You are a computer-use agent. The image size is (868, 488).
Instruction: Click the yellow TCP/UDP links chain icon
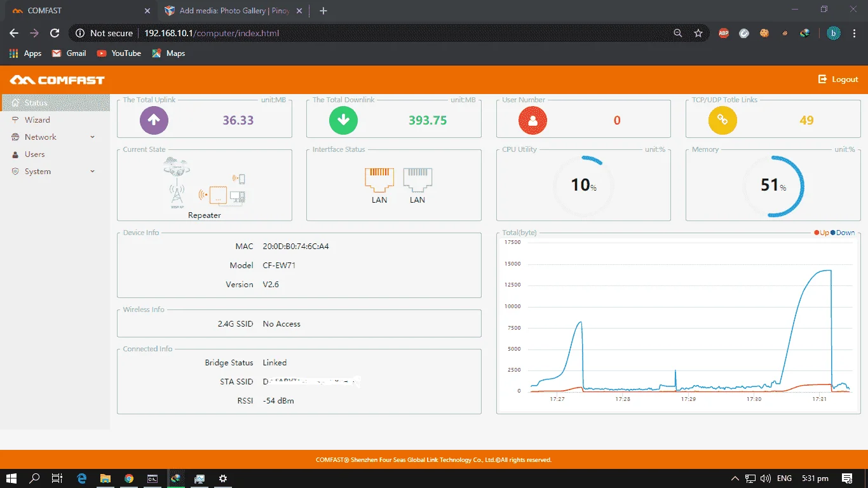[x=722, y=120]
